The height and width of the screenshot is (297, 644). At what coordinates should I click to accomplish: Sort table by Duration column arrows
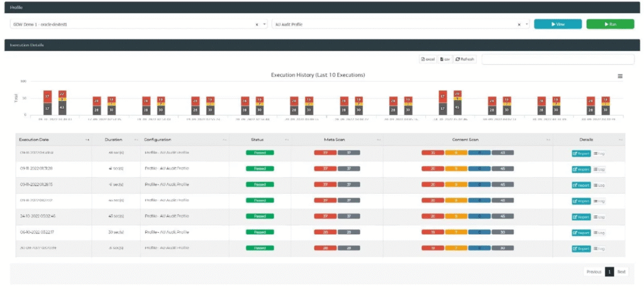point(136,140)
